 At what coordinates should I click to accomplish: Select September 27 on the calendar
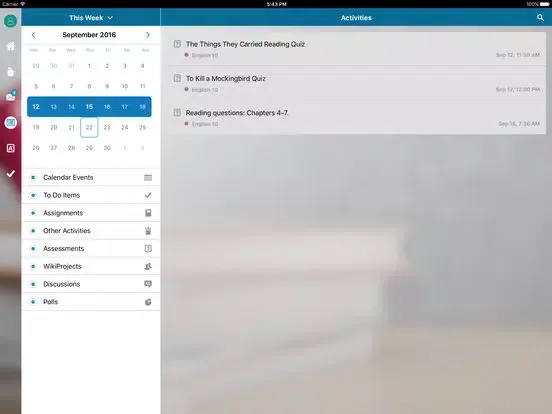(54, 148)
